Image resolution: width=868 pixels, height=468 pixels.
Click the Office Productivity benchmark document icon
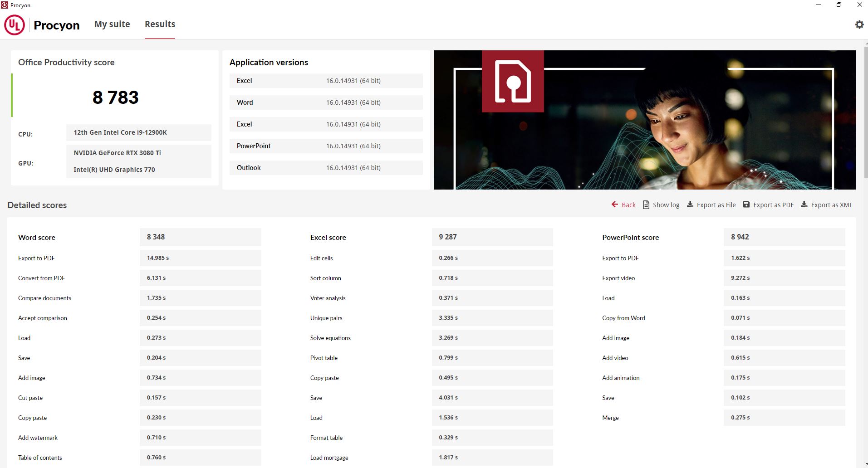tap(513, 81)
